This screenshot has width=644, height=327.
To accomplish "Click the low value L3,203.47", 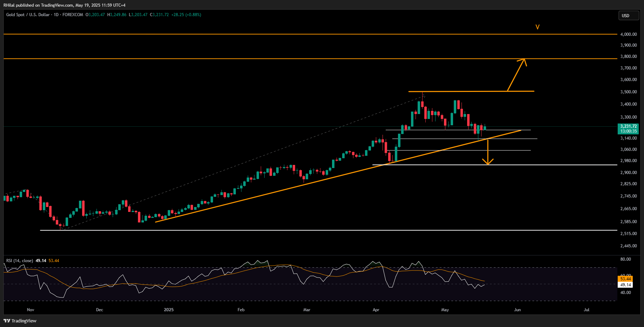I will point(138,15).
